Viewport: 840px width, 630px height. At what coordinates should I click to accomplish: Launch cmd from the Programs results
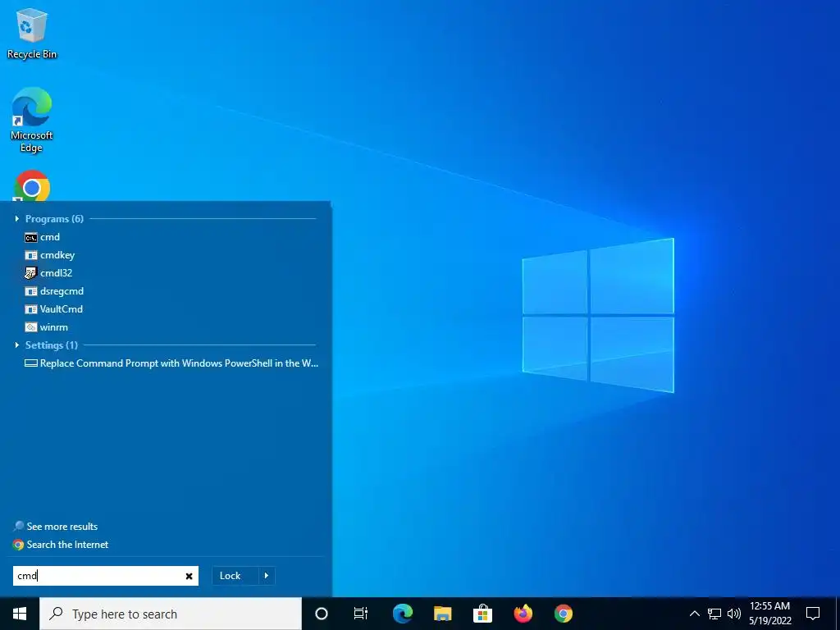(42, 237)
